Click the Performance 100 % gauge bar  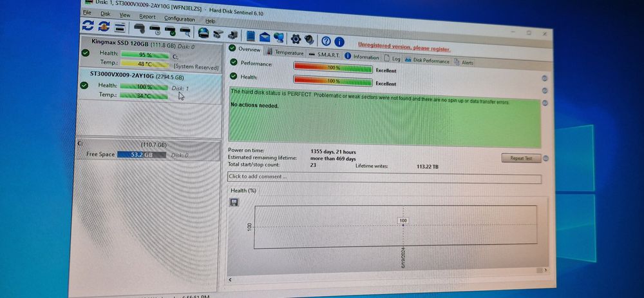[333, 68]
